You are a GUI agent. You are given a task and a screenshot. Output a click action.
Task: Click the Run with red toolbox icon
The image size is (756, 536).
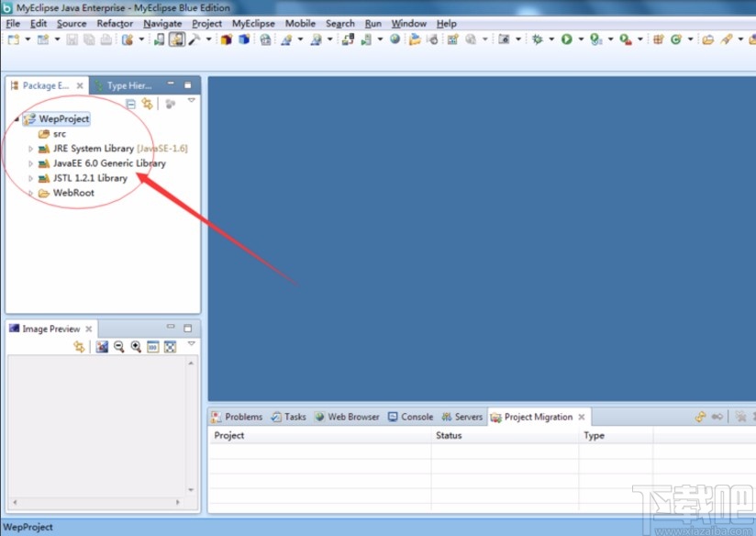[x=626, y=39]
